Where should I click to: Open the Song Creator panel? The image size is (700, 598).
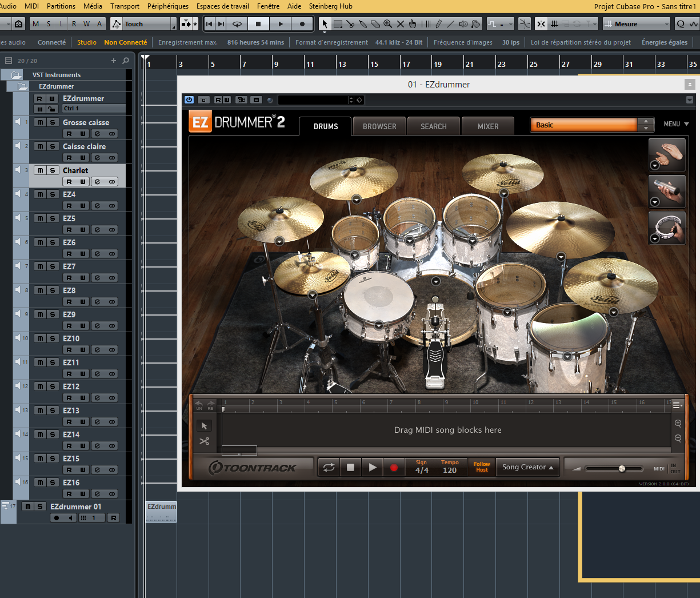tap(527, 467)
